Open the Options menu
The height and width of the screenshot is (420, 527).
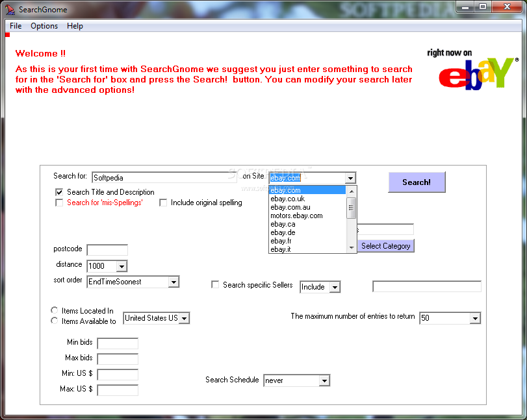tap(44, 26)
